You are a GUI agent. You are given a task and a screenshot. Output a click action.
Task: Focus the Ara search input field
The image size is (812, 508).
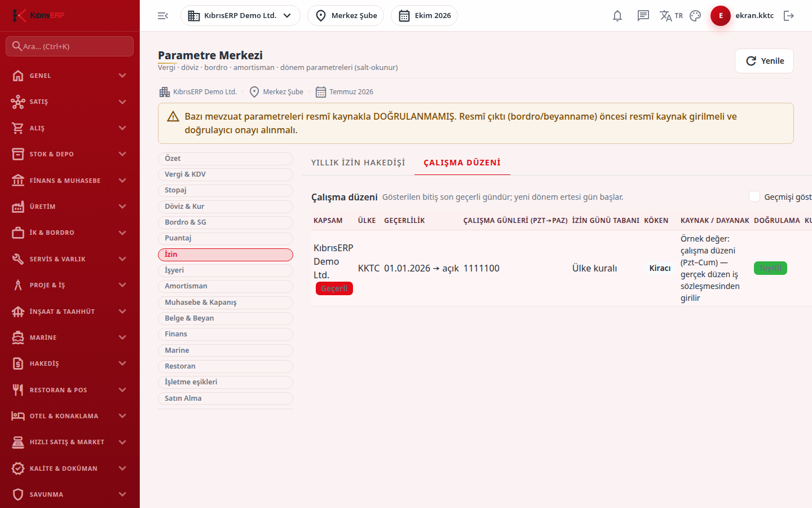pos(69,46)
